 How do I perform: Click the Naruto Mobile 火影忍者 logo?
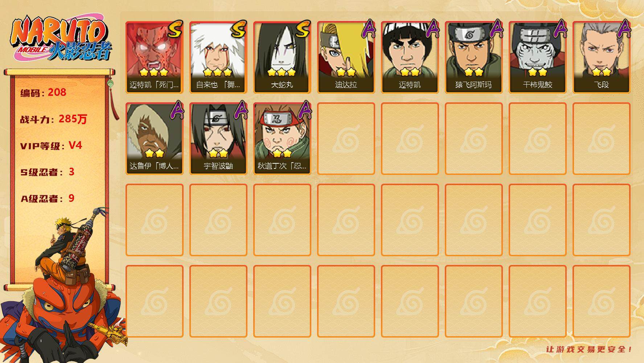point(61,38)
